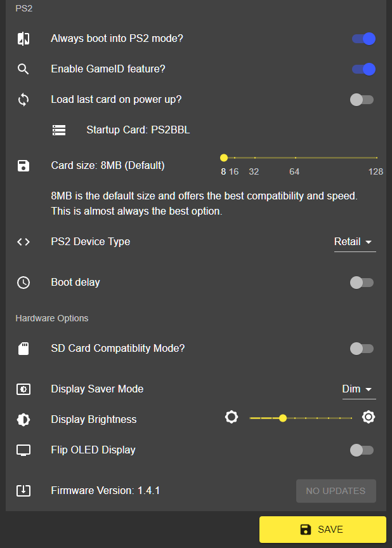
Task: Click the memory card icon beside PS2 boot option
Action: [x=23, y=39]
